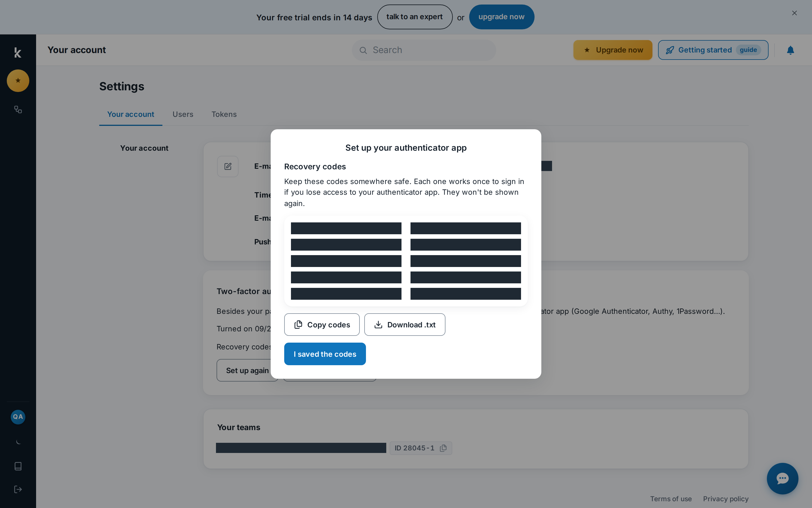
Task: Click the Your teams heading
Action: click(239, 427)
